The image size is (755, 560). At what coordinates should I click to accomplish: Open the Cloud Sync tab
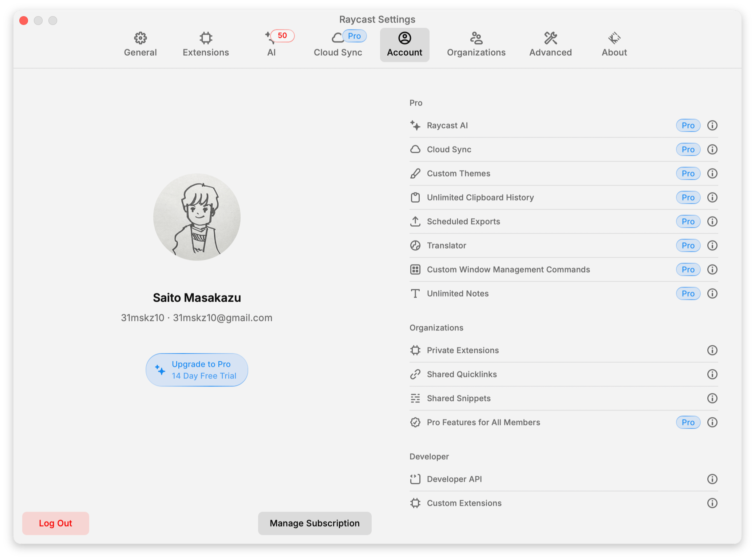(338, 45)
